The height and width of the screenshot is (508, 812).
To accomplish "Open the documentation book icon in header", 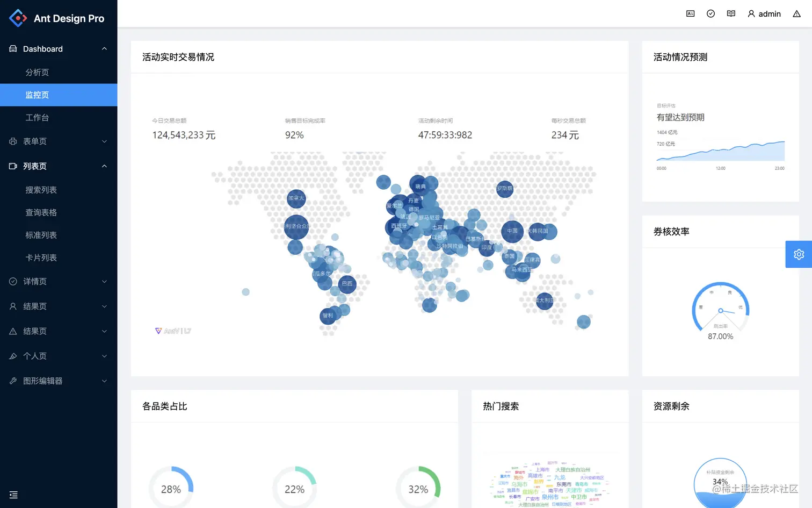I will pos(731,14).
